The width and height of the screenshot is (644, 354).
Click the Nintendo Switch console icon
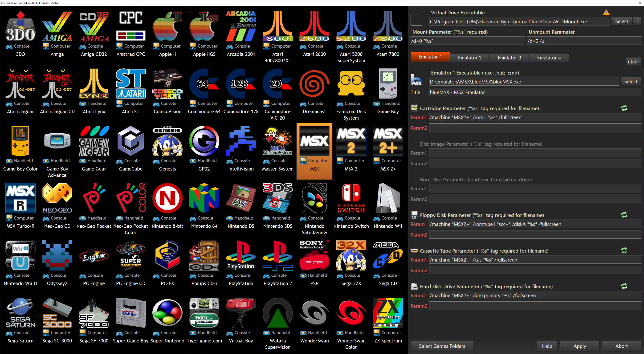[x=351, y=198]
